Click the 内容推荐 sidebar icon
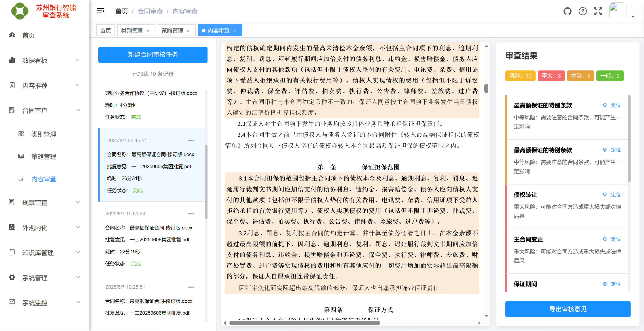The image size is (644, 331). [x=12, y=85]
